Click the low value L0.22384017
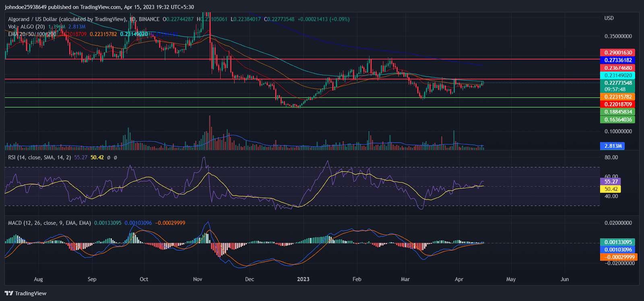Image resolution: width=644 pixels, height=301 pixels. coord(246,19)
